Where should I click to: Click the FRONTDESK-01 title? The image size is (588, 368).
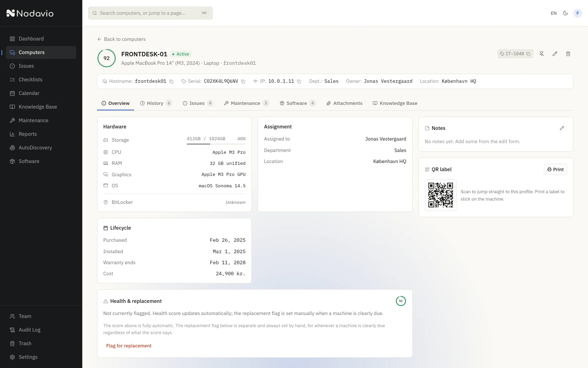pyautogui.click(x=144, y=54)
